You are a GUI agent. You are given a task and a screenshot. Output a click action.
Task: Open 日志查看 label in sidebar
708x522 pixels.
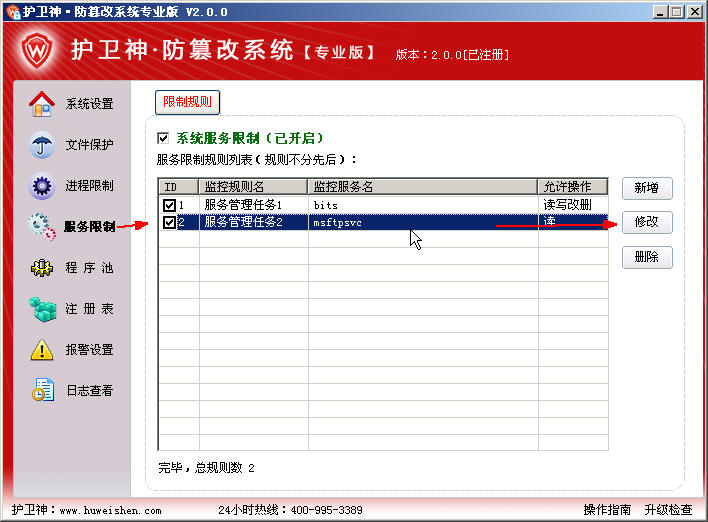pyautogui.click(x=89, y=391)
